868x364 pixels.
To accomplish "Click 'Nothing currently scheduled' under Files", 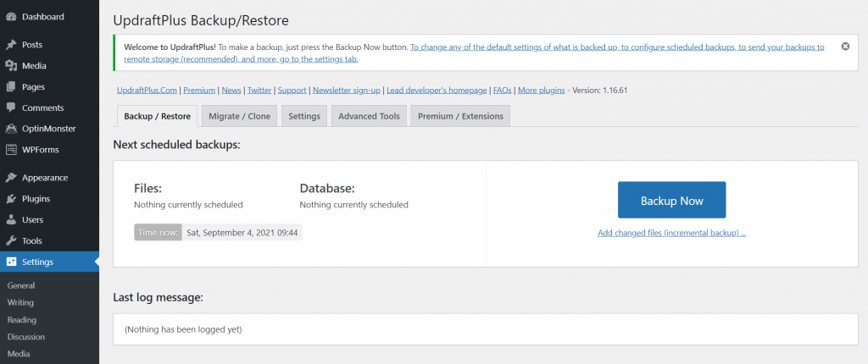I will 188,205.
